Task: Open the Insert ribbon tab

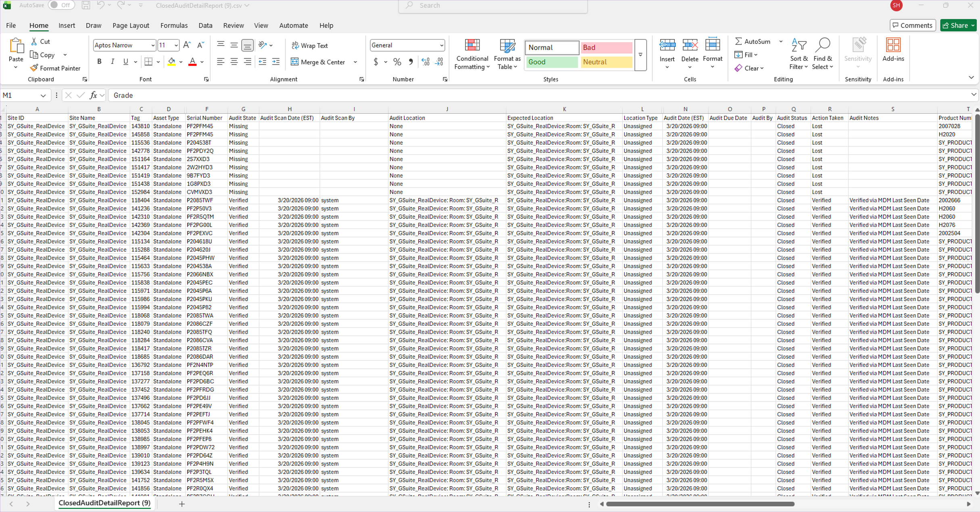Action: [x=67, y=25]
